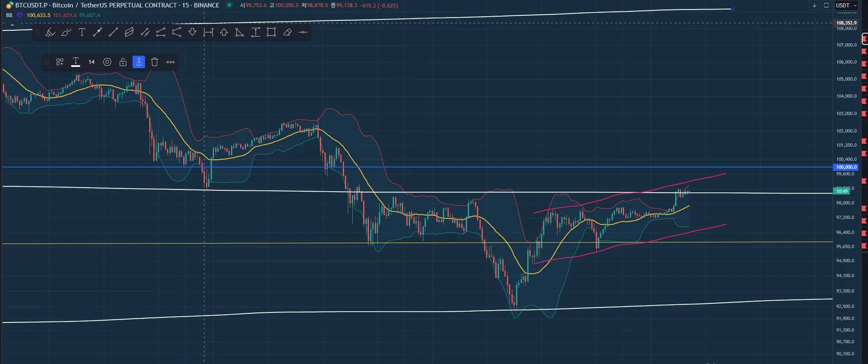
Task: Select the brush drawing tool
Action: click(66, 32)
